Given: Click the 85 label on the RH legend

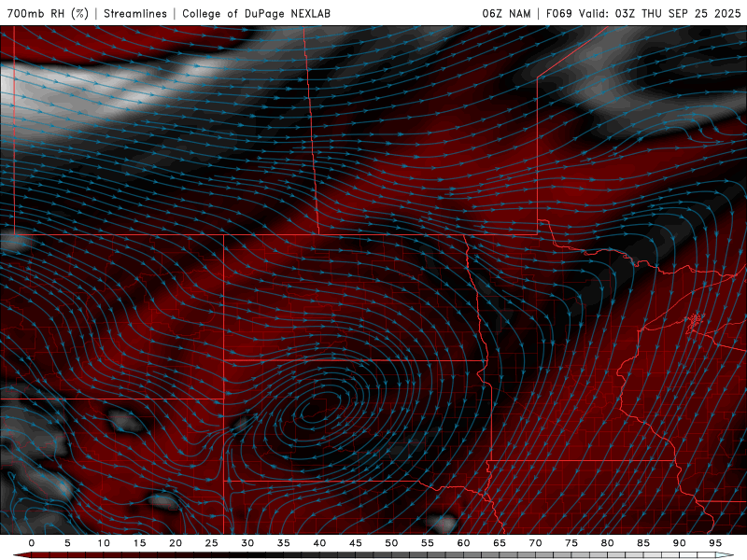Looking at the screenshot, I should point(643,543).
